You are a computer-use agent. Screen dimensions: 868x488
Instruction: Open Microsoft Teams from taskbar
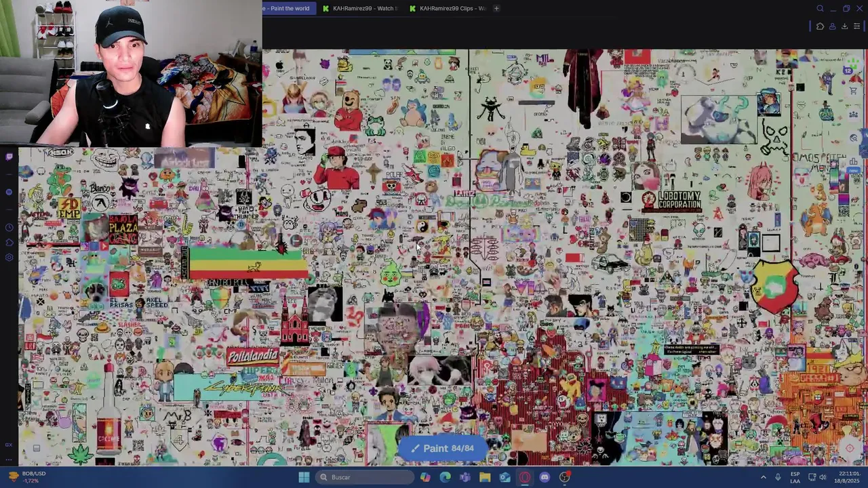click(x=465, y=477)
